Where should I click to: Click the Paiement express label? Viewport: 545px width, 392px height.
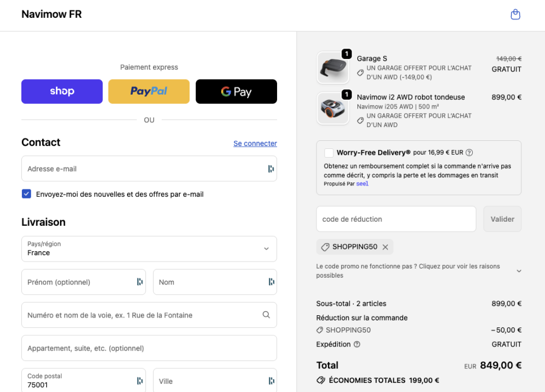coord(149,67)
